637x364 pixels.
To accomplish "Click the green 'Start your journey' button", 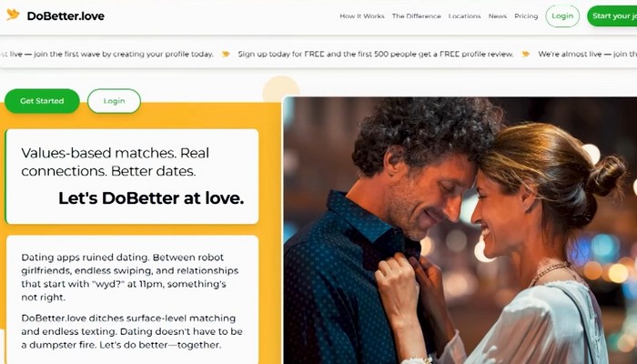I will [612, 16].
